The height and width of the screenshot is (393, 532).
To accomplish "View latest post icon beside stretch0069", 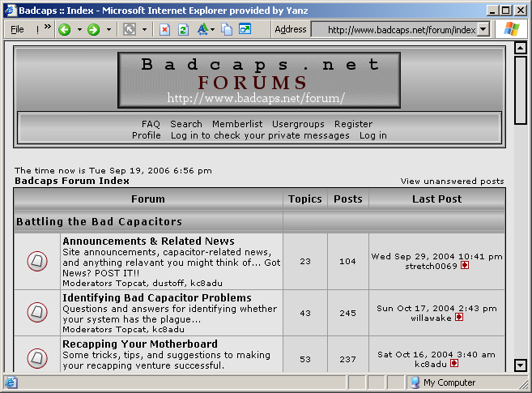I will pyautogui.click(x=465, y=266).
